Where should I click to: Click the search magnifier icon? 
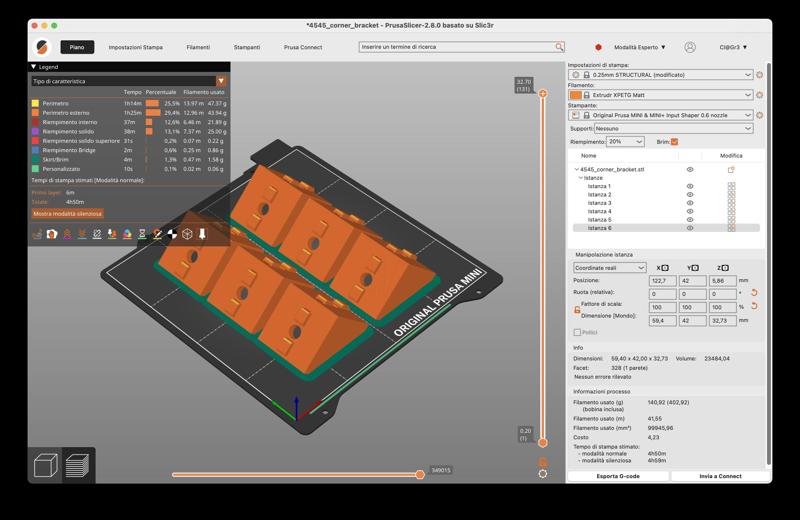click(x=559, y=47)
